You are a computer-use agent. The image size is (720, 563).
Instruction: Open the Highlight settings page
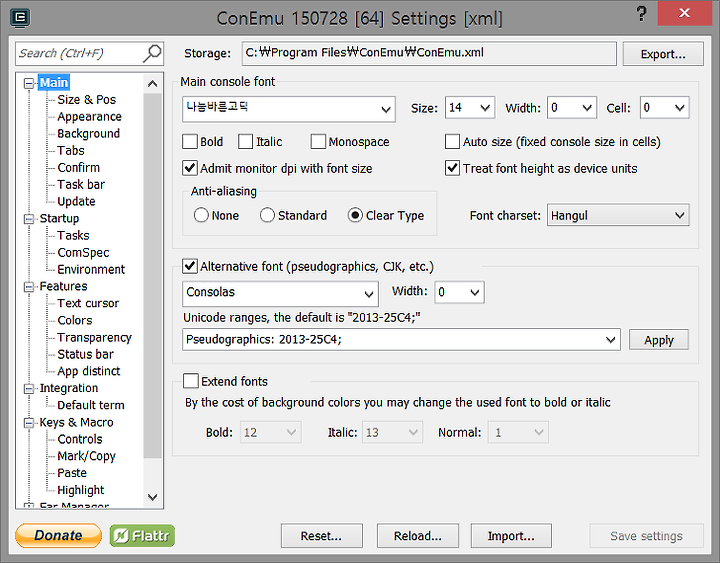pyautogui.click(x=81, y=490)
